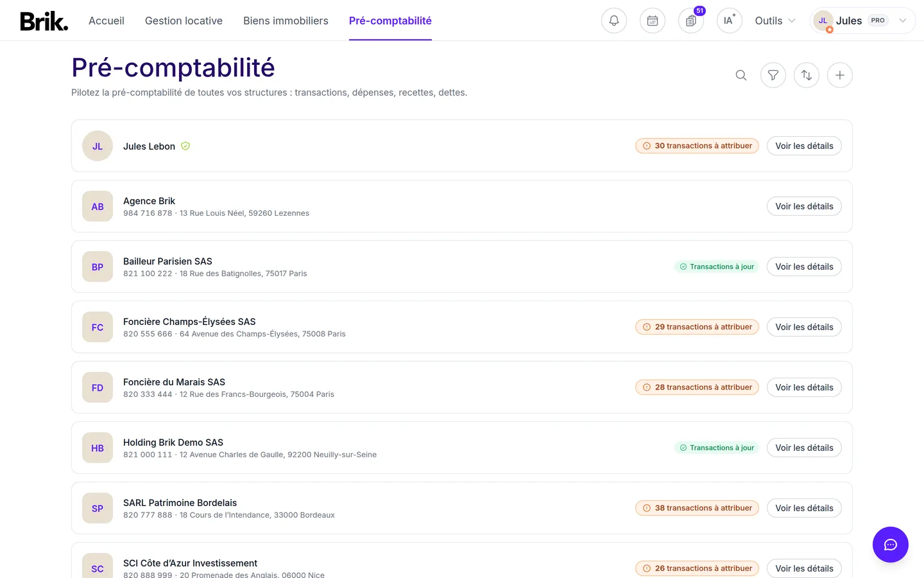This screenshot has width=924, height=578.
Task: Click the verified shield next to Jules Lebon
Action: [x=185, y=146]
